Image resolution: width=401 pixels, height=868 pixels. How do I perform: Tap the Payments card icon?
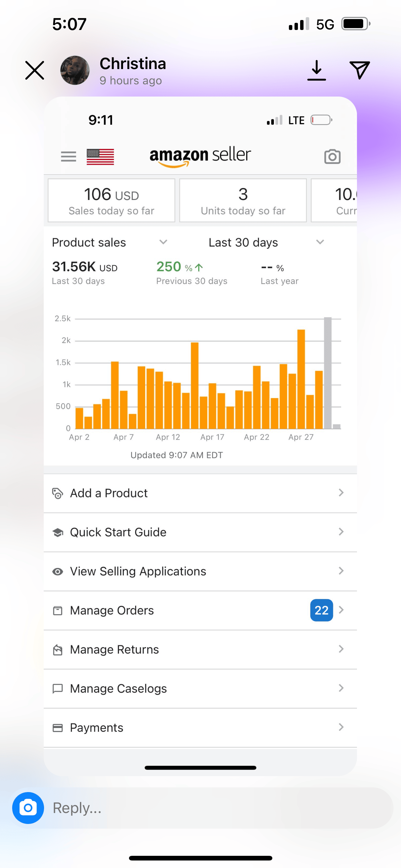pos(57,728)
